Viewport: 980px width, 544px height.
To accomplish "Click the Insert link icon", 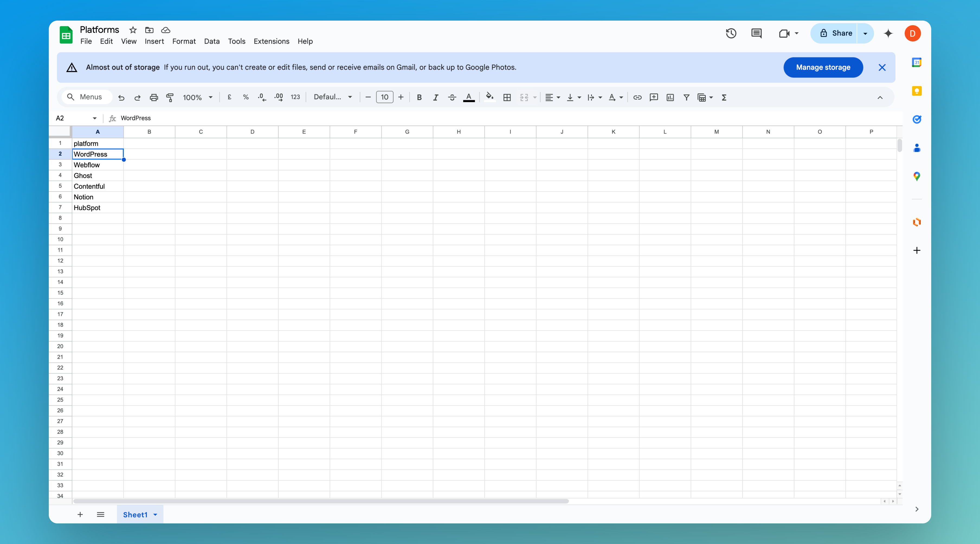I will [x=637, y=97].
